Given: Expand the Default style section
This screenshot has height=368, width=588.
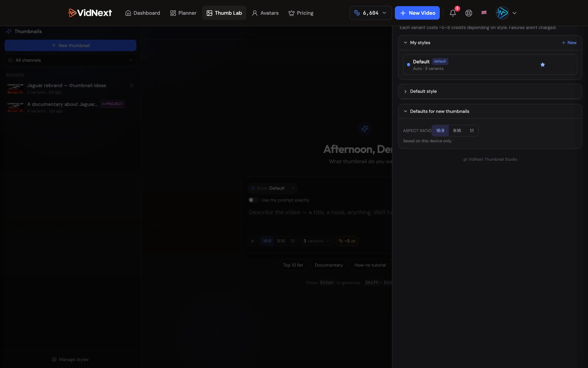Looking at the screenshot, I should click(490, 92).
